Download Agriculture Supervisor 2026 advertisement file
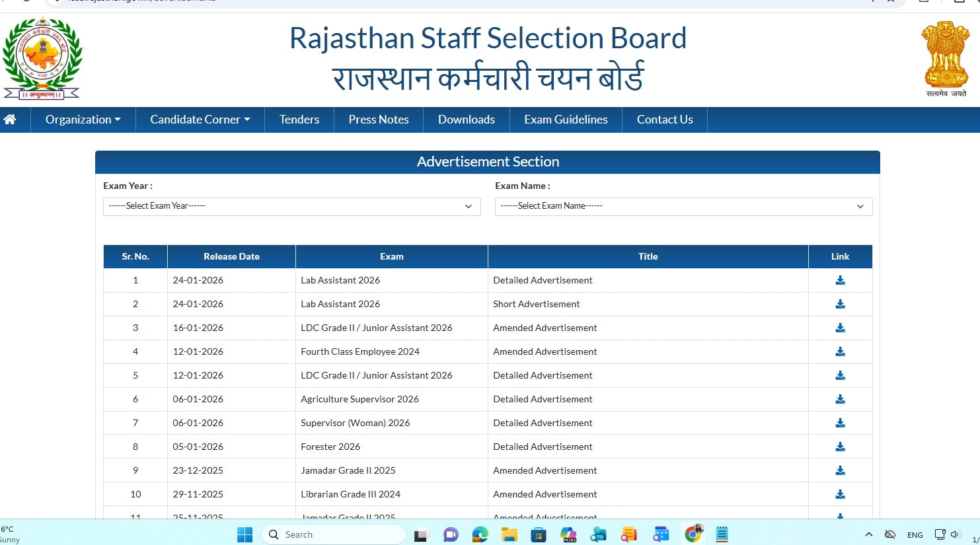The width and height of the screenshot is (980, 545). coord(840,399)
